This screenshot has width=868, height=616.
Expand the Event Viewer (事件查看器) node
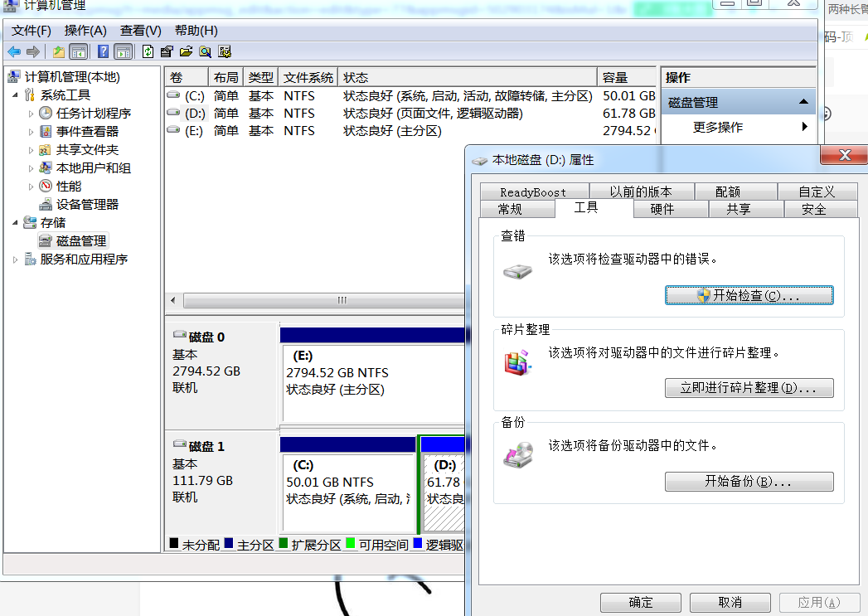[x=32, y=132]
